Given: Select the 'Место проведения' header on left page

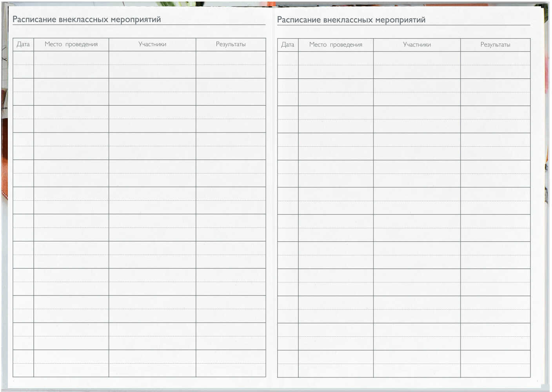Looking at the screenshot, I should (x=71, y=44).
